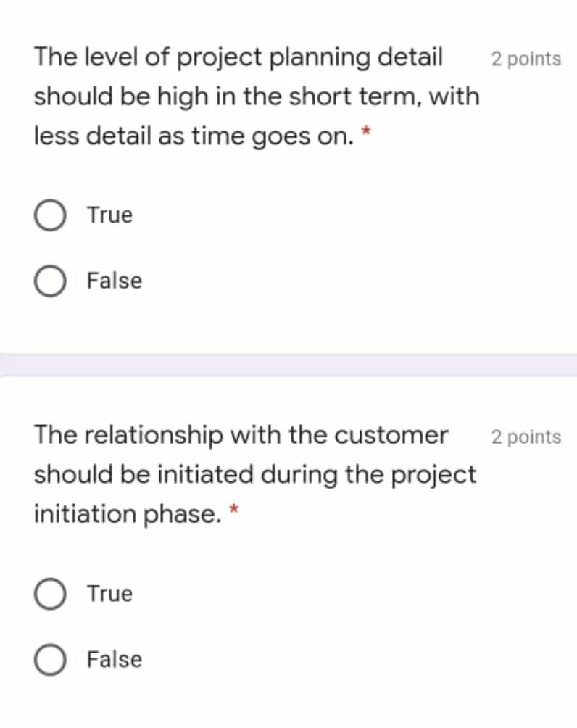The width and height of the screenshot is (577, 728).
Task: Click the first question's text area
Action: point(239,96)
